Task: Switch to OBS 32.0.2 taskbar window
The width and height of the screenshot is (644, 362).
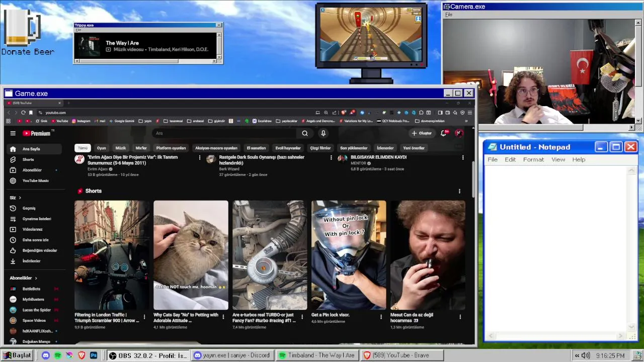Action: [148, 355]
